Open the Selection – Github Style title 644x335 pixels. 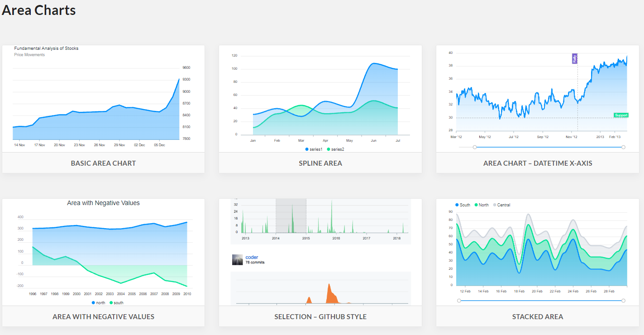coord(320,316)
